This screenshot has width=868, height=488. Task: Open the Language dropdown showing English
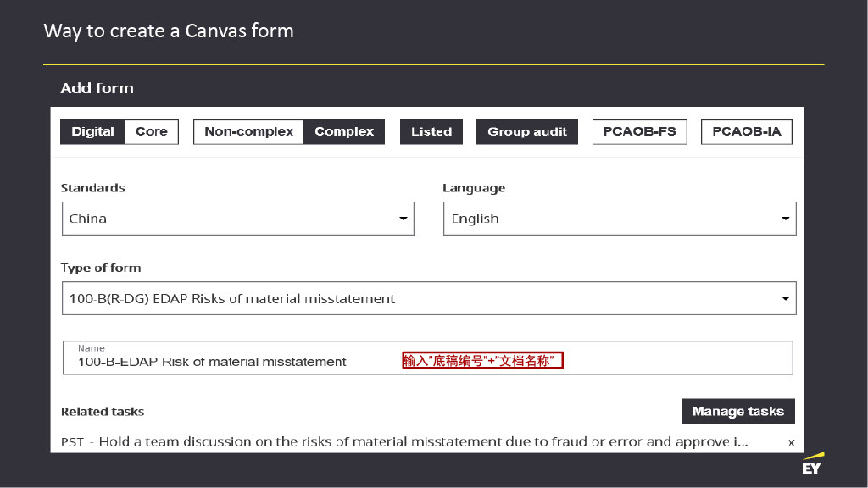tap(610, 219)
